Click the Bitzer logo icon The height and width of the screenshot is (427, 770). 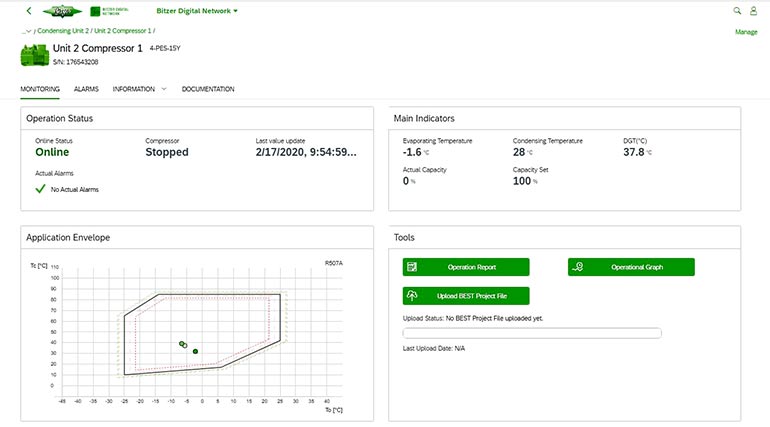tap(62, 11)
